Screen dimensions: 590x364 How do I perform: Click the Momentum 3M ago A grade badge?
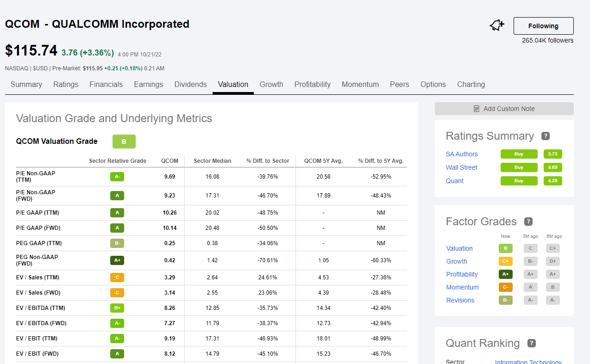[531, 287]
